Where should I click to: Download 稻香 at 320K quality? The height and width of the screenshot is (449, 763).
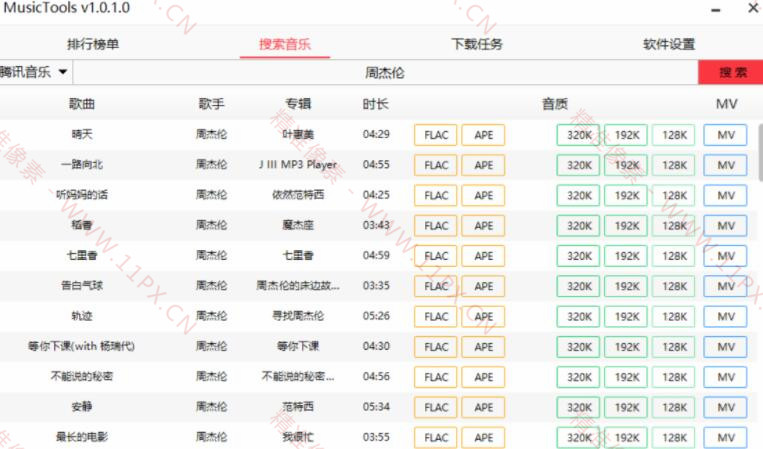click(x=579, y=226)
